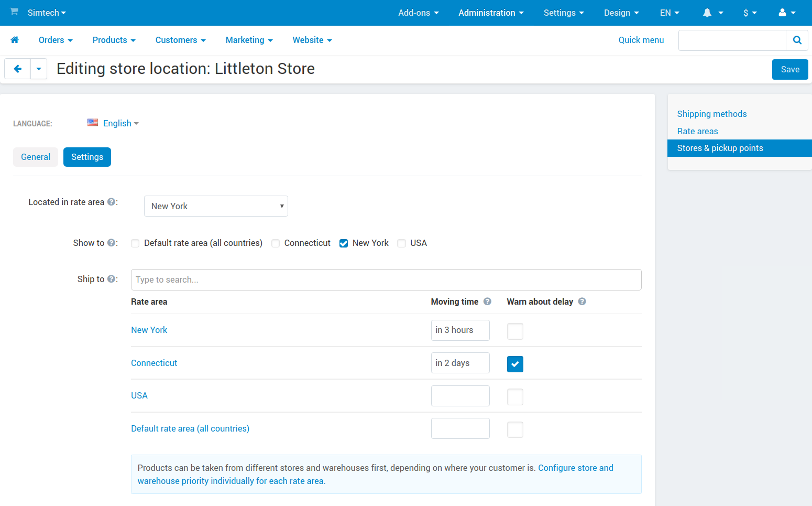Click help icon beside Warn about delay
This screenshot has height=506, width=812.
pos(582,302)
